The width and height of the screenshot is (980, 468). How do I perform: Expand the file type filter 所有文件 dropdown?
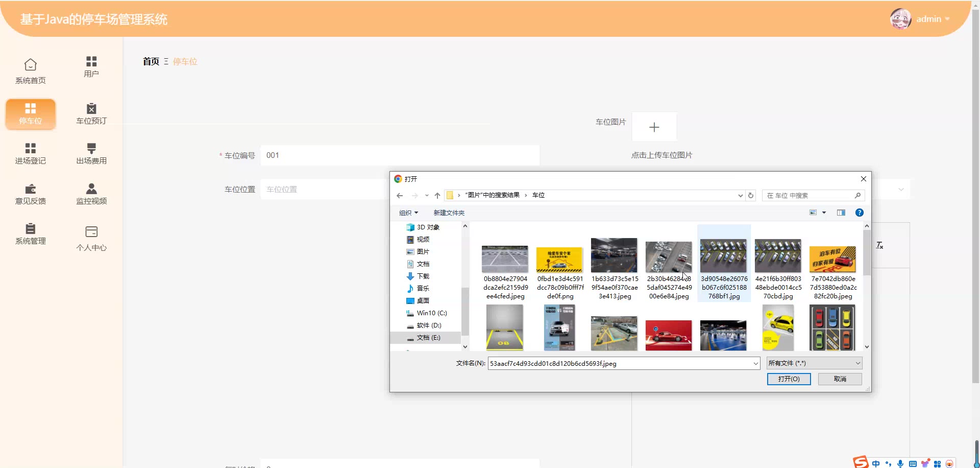(814, 363)
